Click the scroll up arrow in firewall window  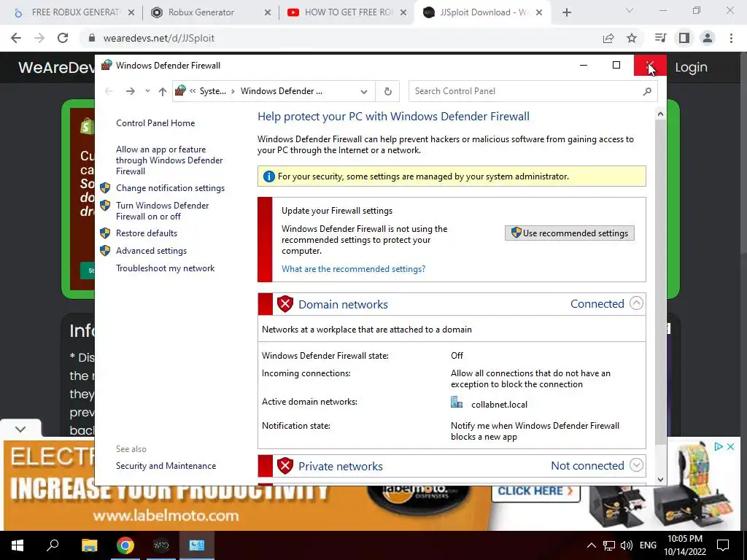660,114
